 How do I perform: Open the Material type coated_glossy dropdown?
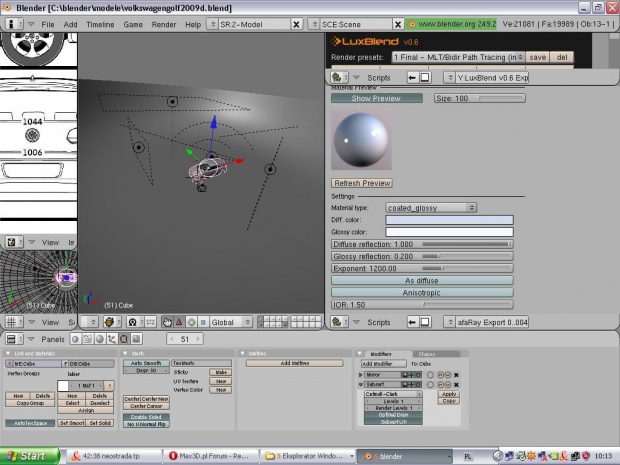[431, 207]
